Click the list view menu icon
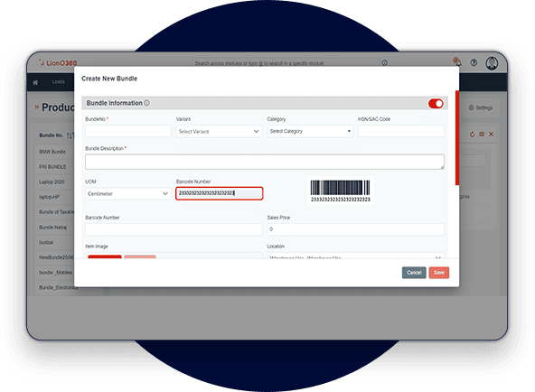Screen dimensions: 535x392 pyautogui.click(x=482, y=135)
